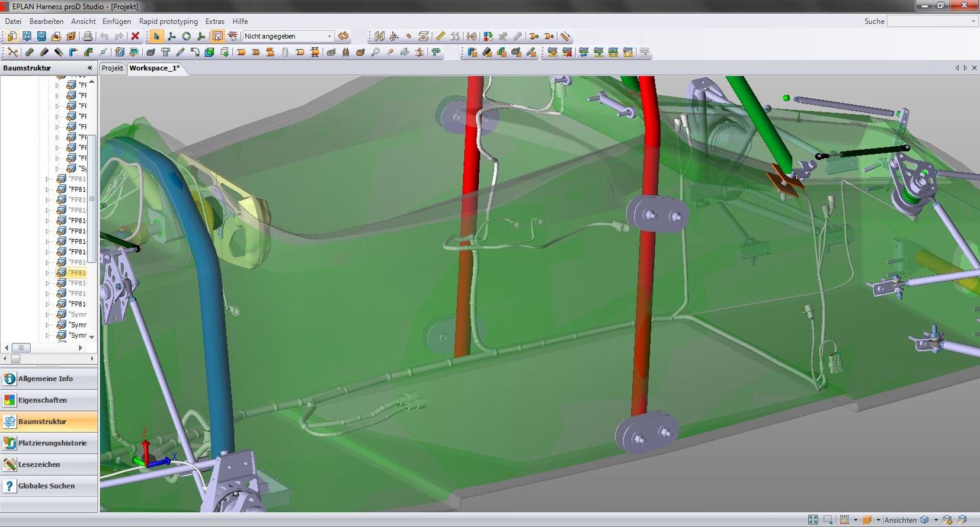Click the red X delete icon
The image size is (980, 527).
click(x=135, y=37)
